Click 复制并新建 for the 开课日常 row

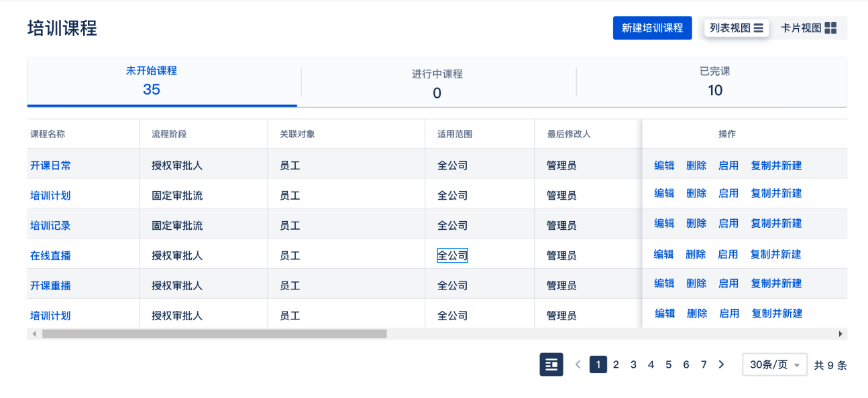[x=776, y=165]
